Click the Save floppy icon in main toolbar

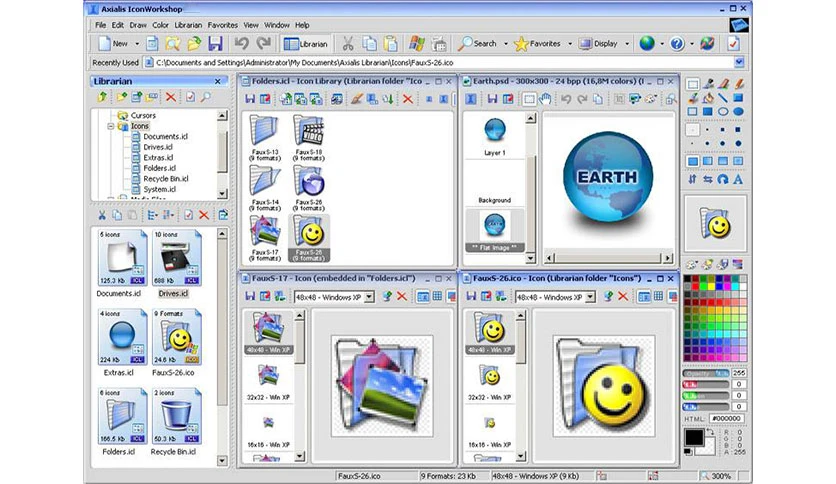pyautogui.click(x=215, y=44)
